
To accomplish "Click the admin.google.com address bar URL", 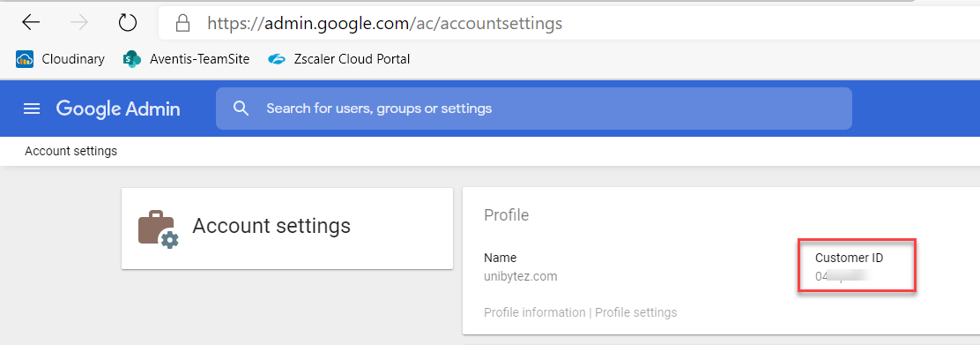I will click(384, 24).
